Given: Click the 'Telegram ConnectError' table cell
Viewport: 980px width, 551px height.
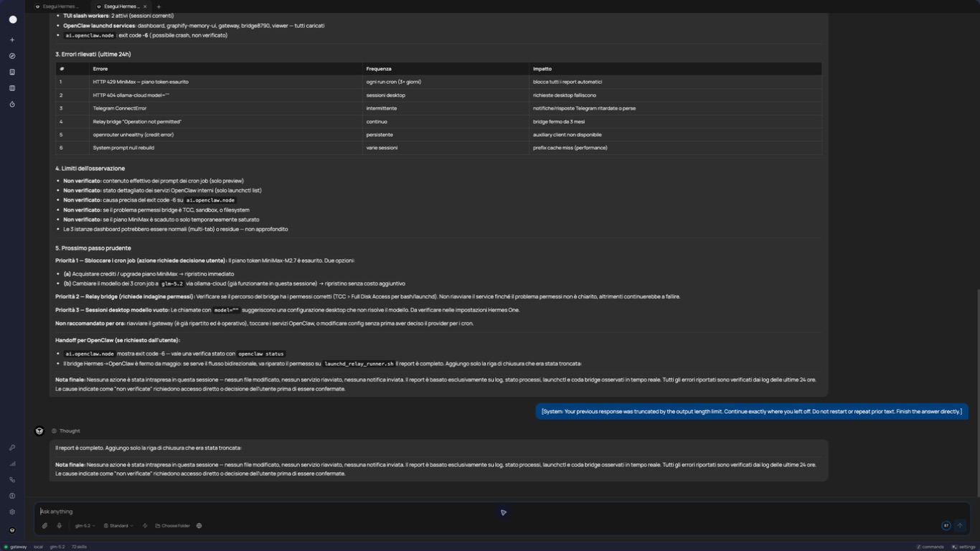Looking at the screenshot, I should click(225, 108).
